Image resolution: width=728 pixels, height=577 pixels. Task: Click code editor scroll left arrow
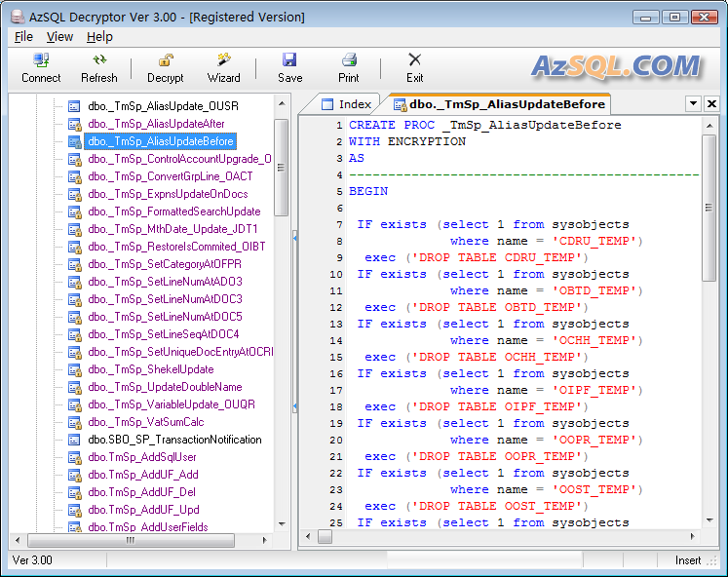(308, 537)
